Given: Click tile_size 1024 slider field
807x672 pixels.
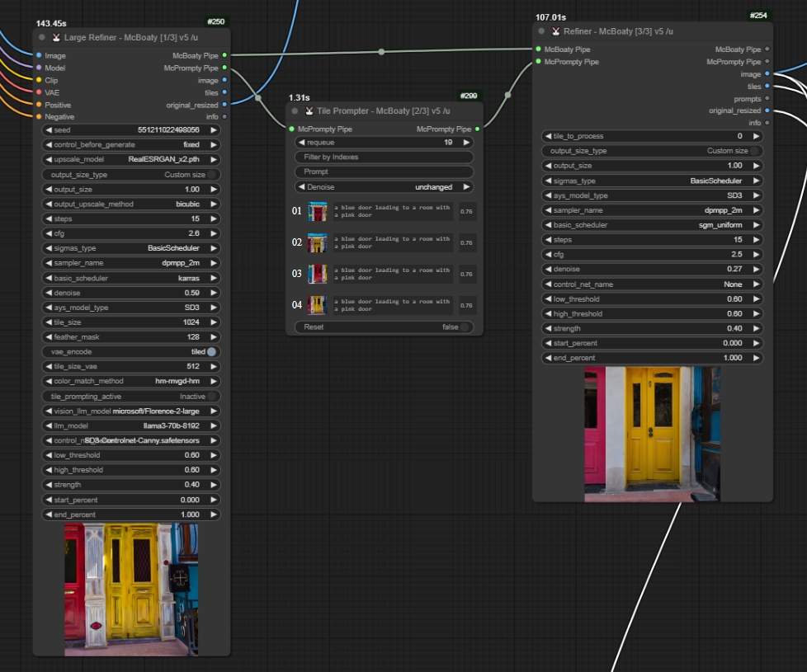Looking at the screenshot, I should point(130,322).
